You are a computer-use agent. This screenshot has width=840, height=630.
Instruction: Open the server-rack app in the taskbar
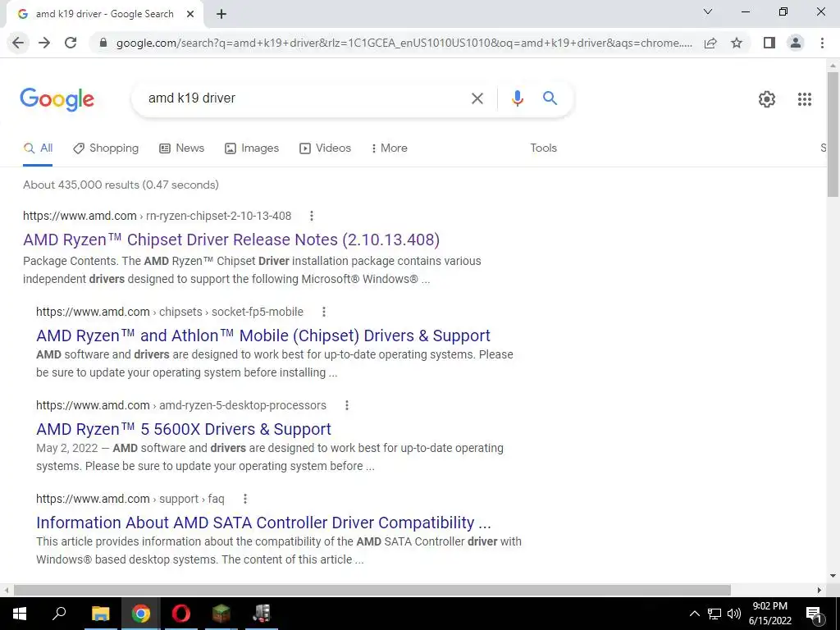point(262,614)
